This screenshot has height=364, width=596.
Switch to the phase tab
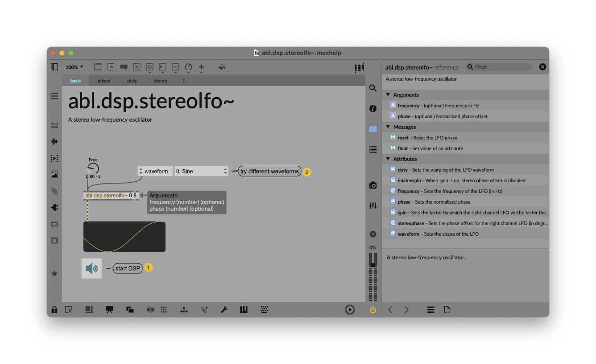pyautogui.click(x=104, y=81)
